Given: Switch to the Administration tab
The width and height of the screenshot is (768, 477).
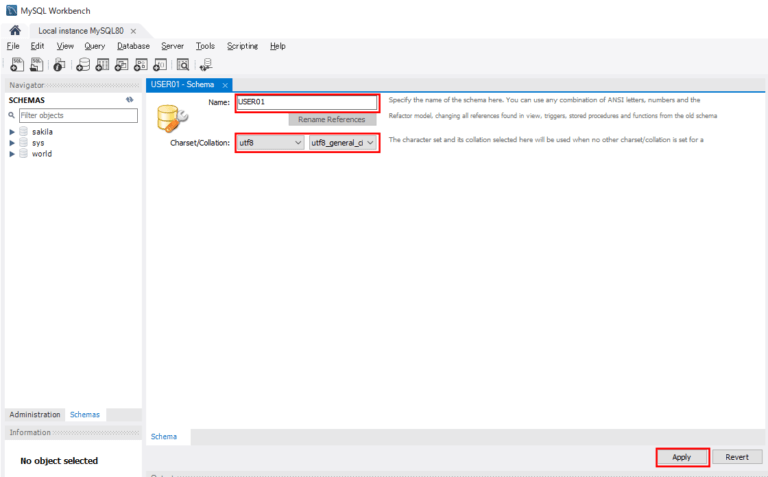Looking at the screenshot, I should (35, 414).
